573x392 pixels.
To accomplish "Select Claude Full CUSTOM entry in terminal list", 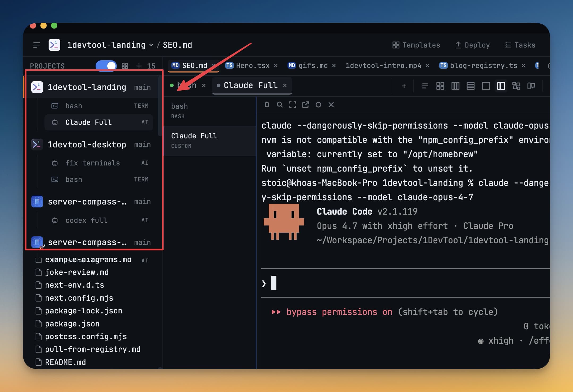I will (x=210, y=141).
